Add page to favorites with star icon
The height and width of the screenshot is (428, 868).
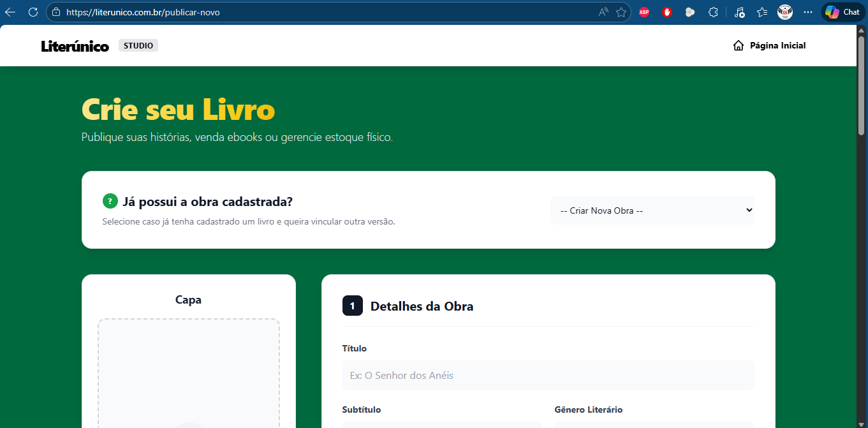pos(621,12)
